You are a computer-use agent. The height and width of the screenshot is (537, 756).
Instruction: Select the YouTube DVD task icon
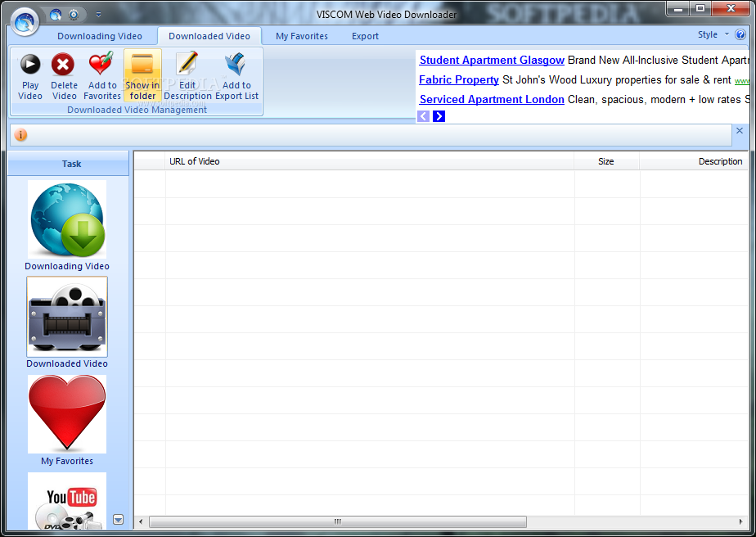[x=67, y=501]
